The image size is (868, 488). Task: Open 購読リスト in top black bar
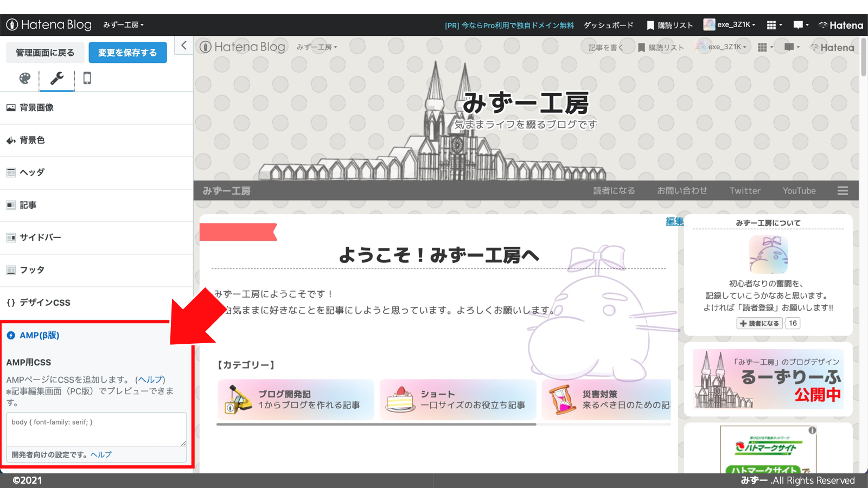point(670,25)
